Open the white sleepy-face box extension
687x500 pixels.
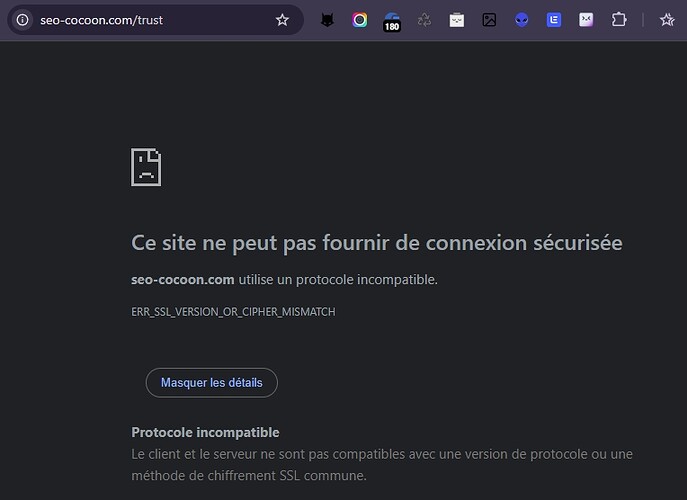(x=457, y=20)
